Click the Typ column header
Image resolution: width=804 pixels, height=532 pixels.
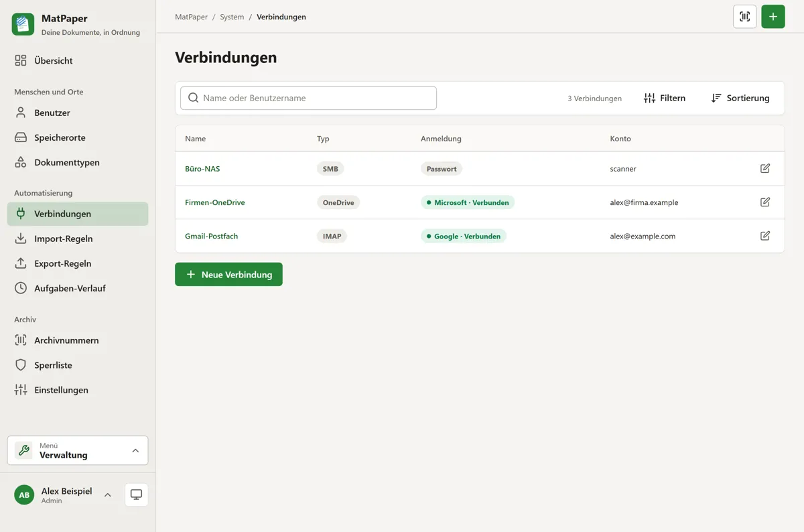pos(323,139)
